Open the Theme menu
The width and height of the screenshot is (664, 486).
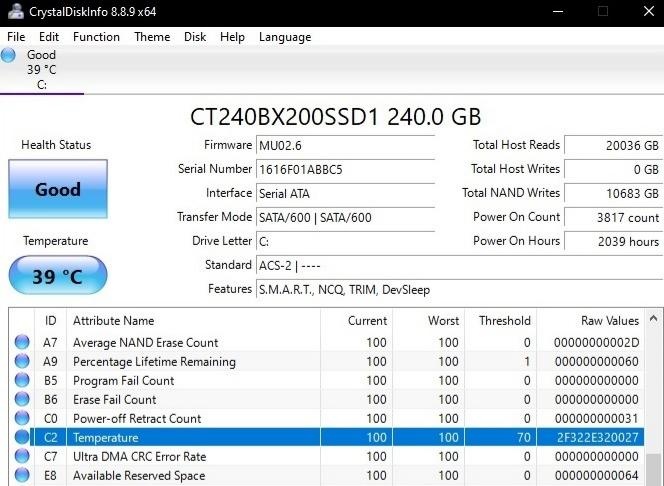coord(152,37)
